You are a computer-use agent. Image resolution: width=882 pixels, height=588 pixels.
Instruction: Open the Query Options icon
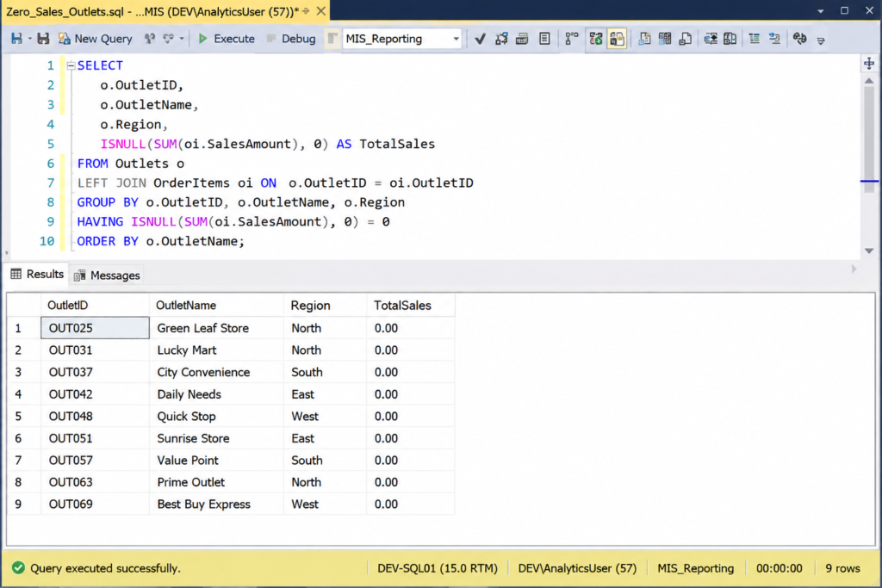tap(522, 39)
